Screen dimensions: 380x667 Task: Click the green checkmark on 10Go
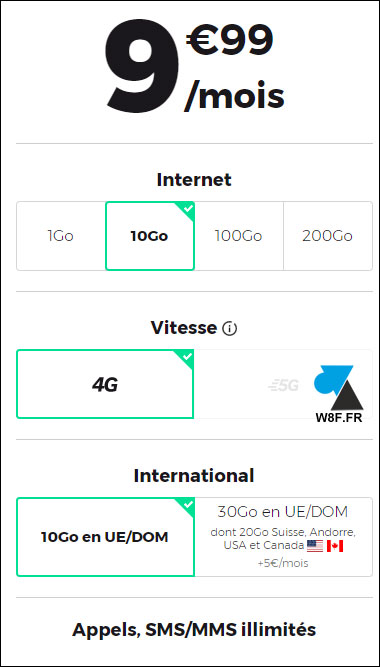click(x=189, y=208)
